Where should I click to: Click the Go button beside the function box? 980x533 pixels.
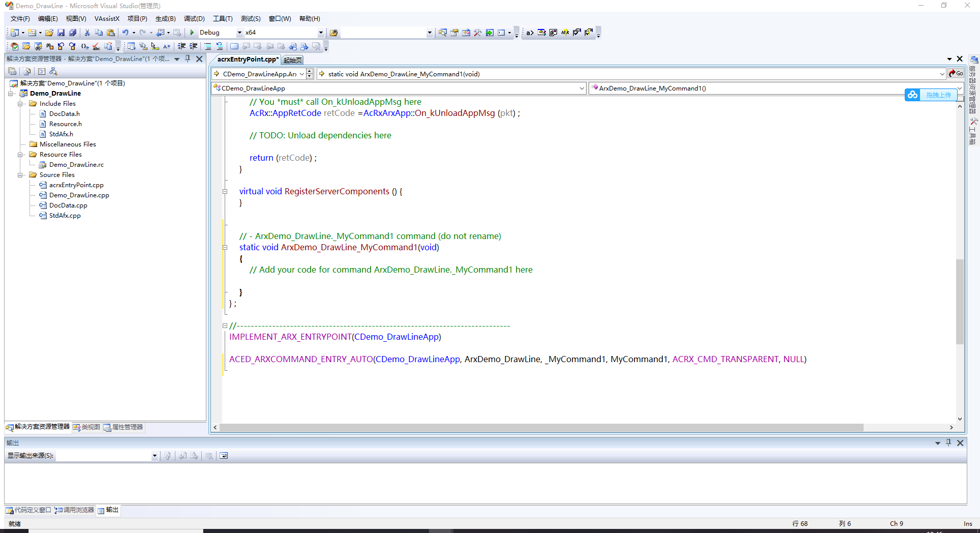(x=956, y=74)
